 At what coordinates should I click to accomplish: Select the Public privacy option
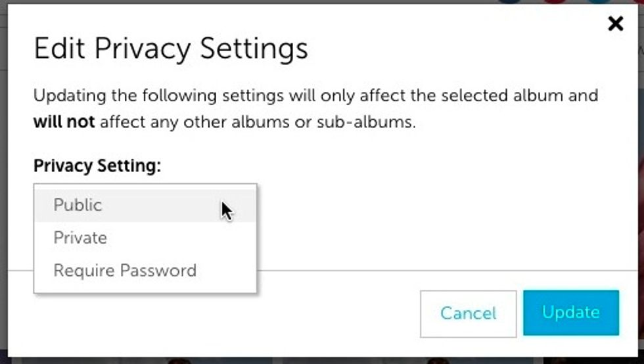(145, 205)
